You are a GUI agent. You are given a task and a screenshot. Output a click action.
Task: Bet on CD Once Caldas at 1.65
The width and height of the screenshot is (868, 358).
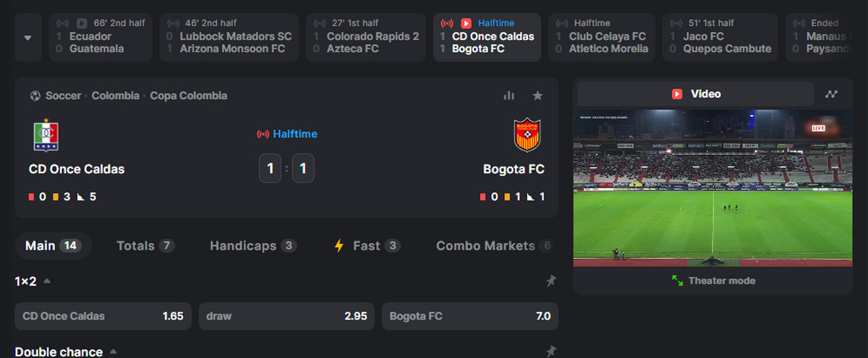[x=103, y=316]
